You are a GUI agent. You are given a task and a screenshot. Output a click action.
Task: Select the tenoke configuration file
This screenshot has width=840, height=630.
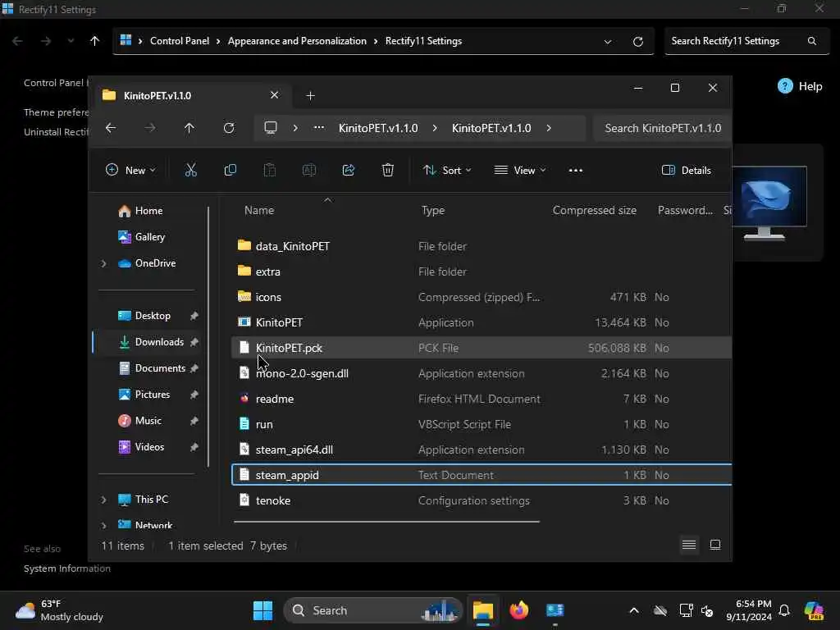[481, 501]
